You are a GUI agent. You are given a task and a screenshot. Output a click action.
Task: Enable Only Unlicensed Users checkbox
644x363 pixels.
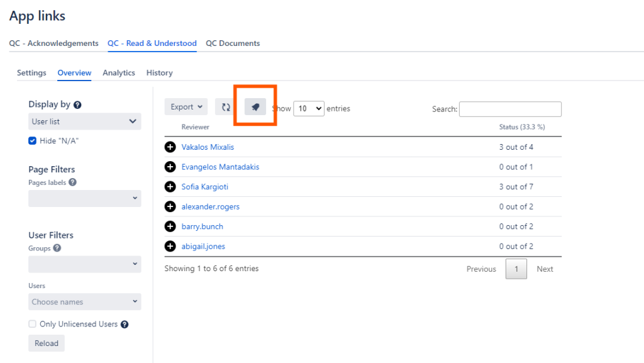pos(33,324)
